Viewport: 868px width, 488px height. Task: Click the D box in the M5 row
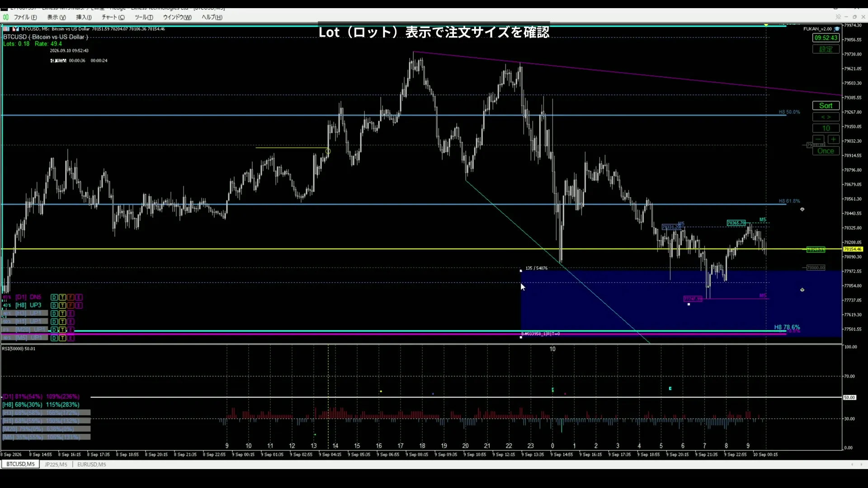[54, 338]
